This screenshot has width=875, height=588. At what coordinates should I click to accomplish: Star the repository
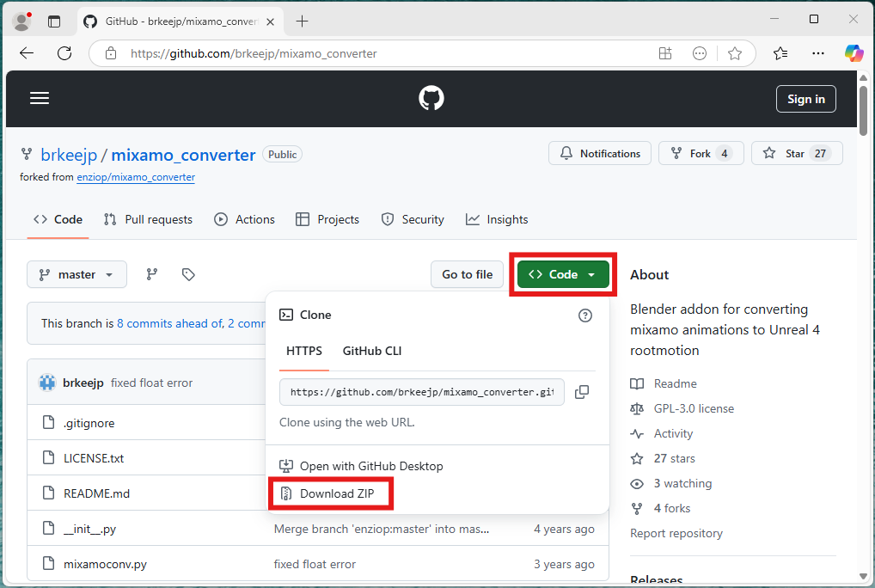[797, 153]
